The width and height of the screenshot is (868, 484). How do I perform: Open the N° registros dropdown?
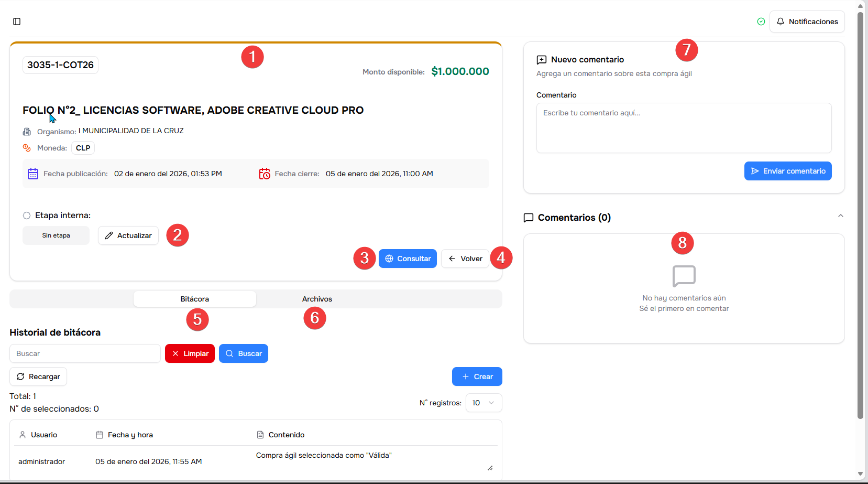click(x=483, y=403)
